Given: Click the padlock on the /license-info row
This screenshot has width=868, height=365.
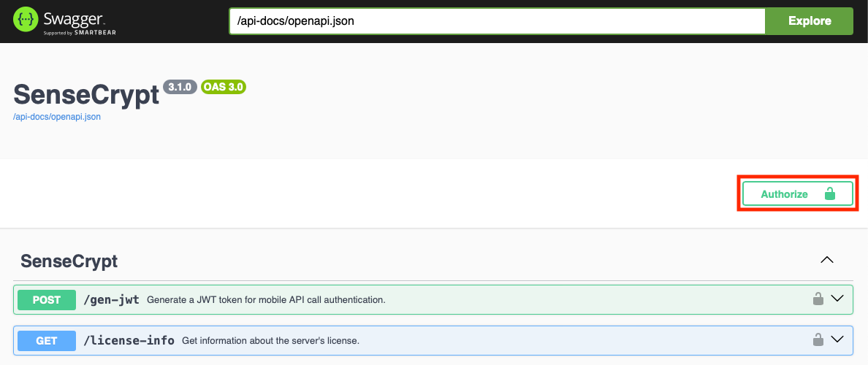Looking at the screenshot, I should 818,339.
